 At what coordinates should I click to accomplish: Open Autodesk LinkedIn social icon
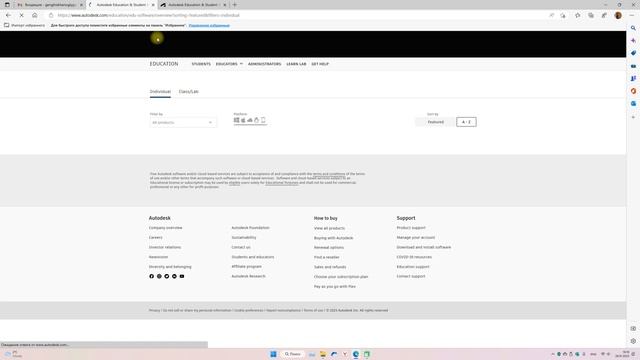(x=174, y=276)
